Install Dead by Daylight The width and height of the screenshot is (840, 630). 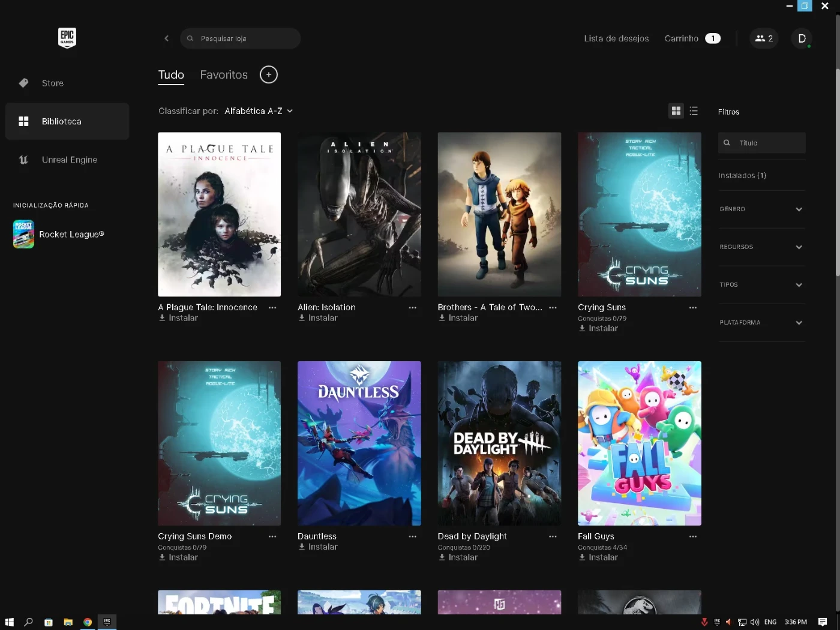[458, 557]
